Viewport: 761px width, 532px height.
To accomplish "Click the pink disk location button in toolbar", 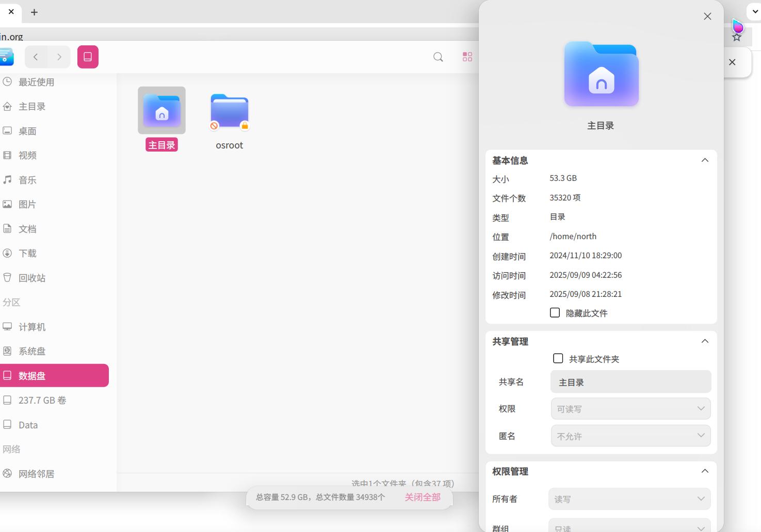I will click(x=88, y=57).
